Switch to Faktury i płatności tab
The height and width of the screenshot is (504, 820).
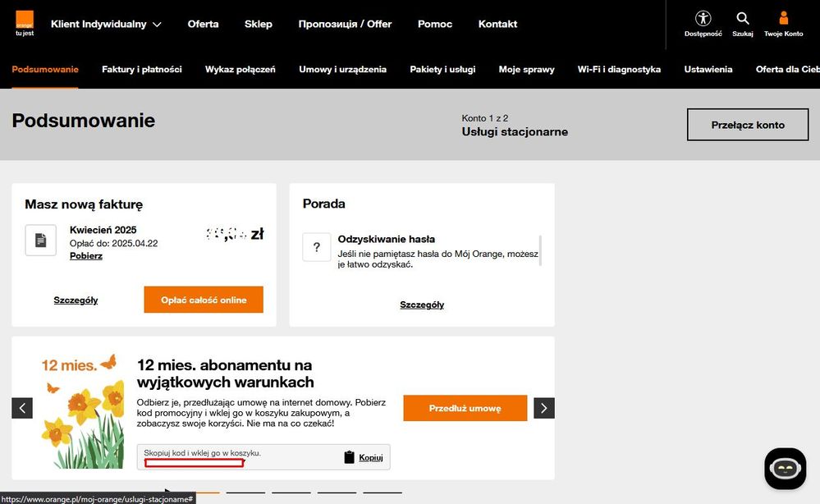[142, 69]
